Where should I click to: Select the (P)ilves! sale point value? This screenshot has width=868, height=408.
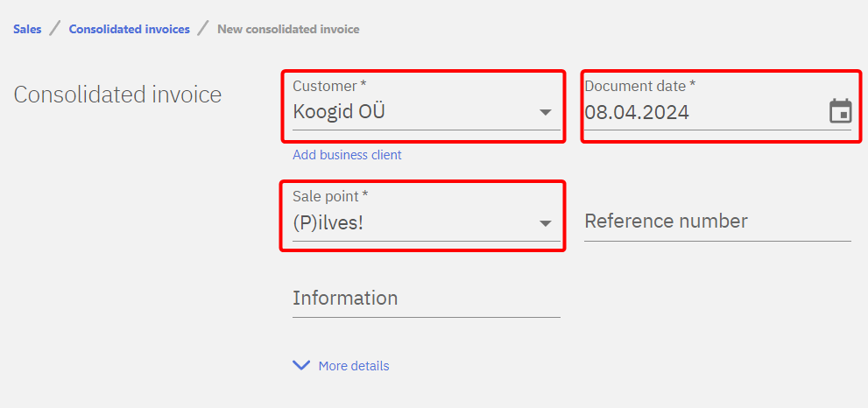[328, 223]
